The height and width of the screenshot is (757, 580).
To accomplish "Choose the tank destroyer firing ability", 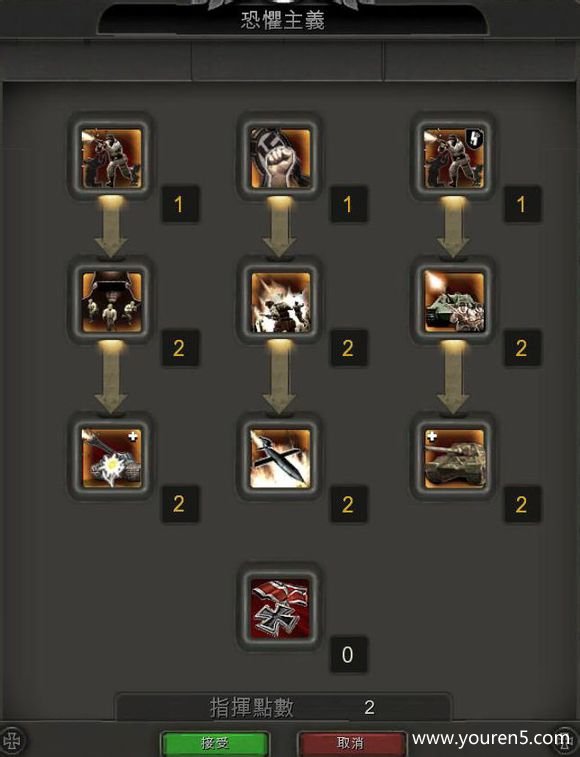I will coord(453,302).
